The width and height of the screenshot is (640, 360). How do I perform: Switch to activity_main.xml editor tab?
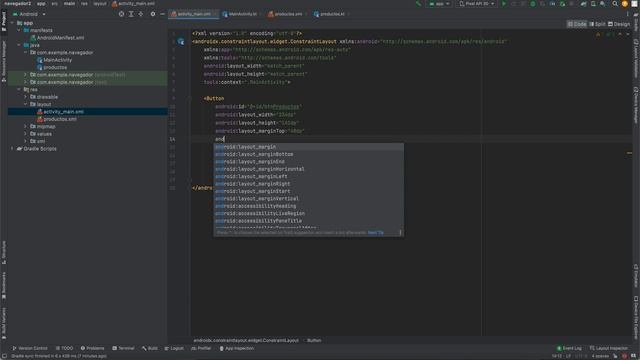[194, 14]
